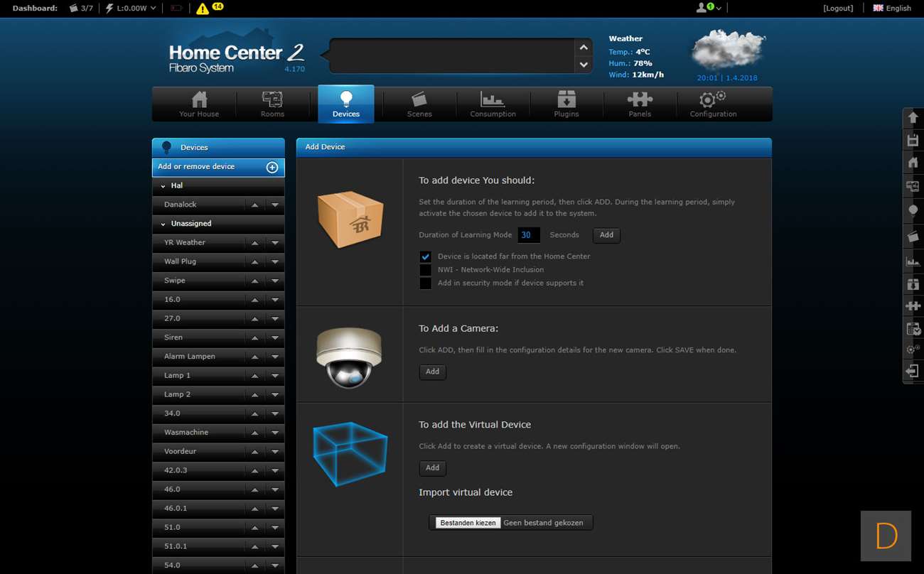
Task: Open the English language dropdown
Action: [892, 9]
